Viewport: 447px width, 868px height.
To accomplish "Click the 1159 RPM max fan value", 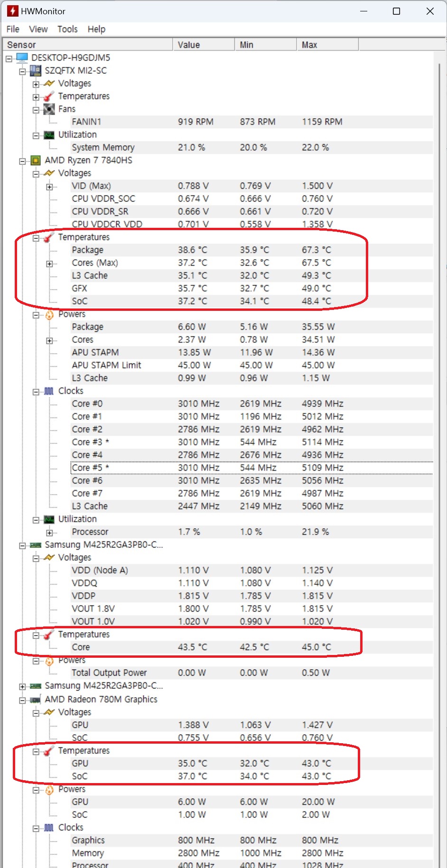I will click(322, 122).
